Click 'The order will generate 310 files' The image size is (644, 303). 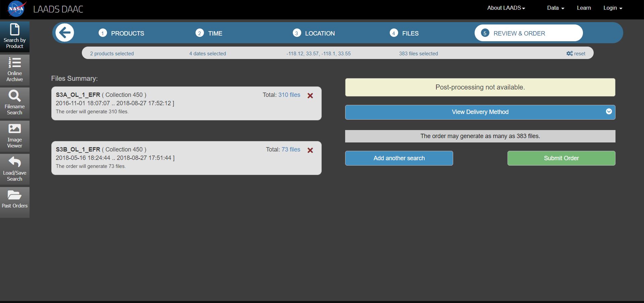coord(92,112)
